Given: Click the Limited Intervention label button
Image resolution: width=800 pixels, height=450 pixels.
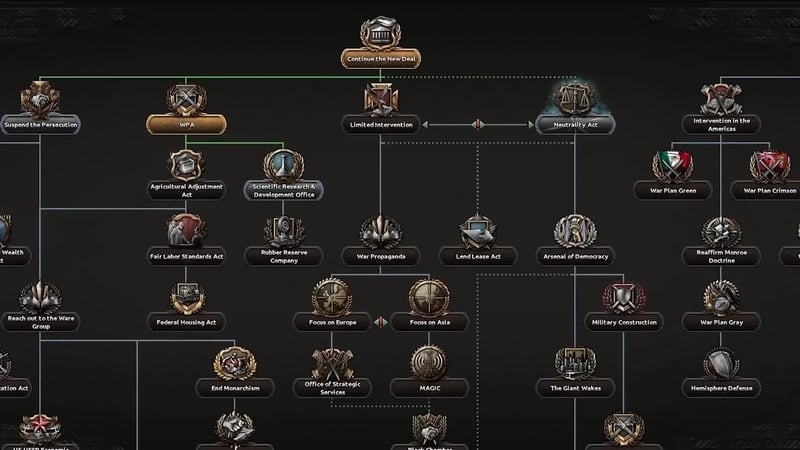Looking at the screenshot, I should [381, 124].
